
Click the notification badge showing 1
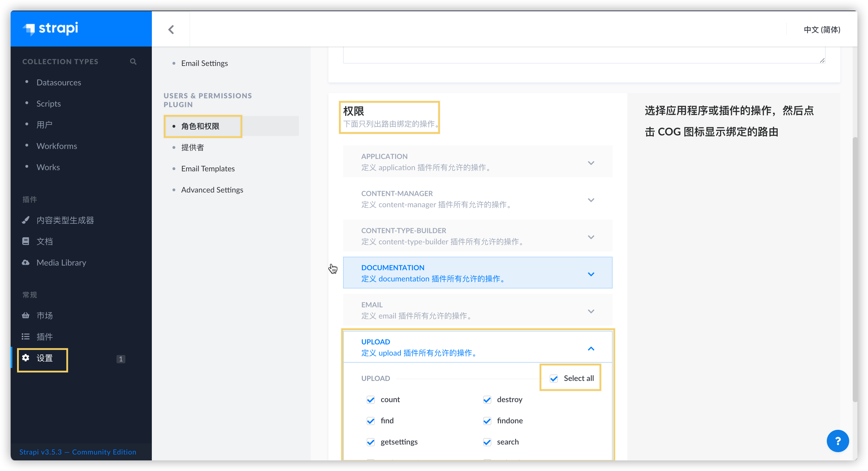[121, 359]
